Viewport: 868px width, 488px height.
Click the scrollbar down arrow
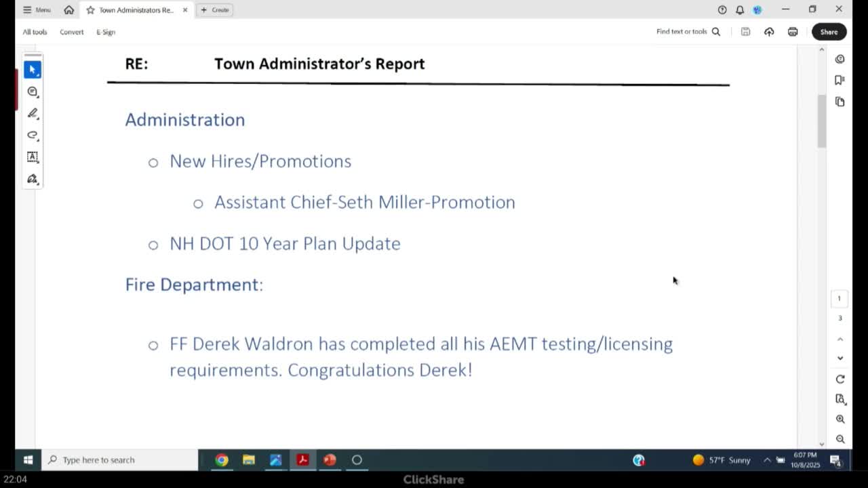pyautogui.click(x=822, y=444)
